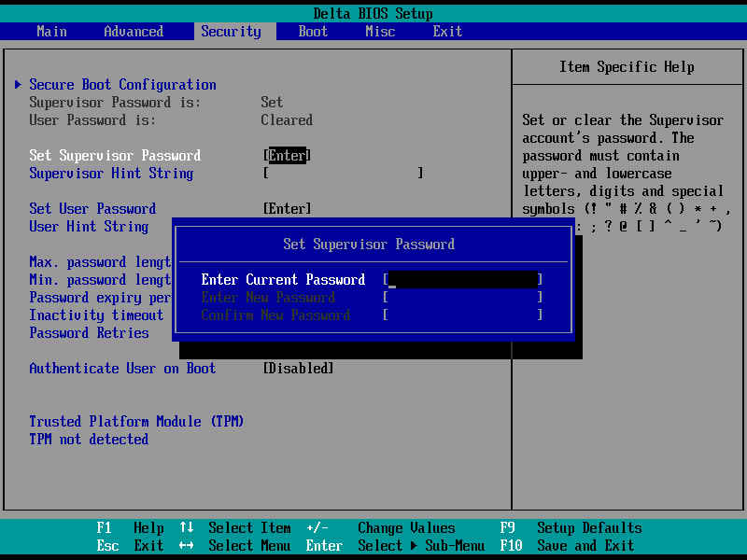Select User Hint String item
Viewport: 747px width, 560px height.
(x=89, y=227)
